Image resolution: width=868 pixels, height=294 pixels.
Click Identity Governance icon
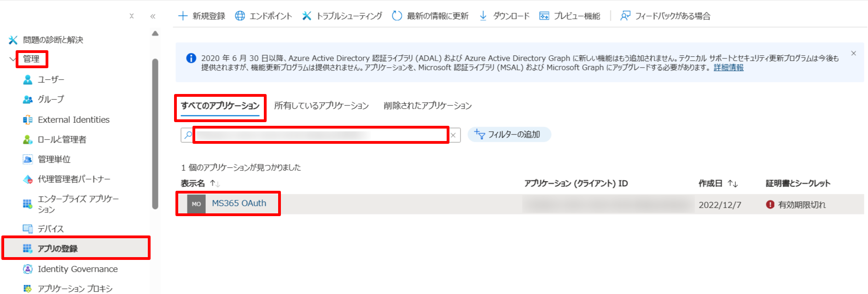pyautogui.click(x=28, y=269)
